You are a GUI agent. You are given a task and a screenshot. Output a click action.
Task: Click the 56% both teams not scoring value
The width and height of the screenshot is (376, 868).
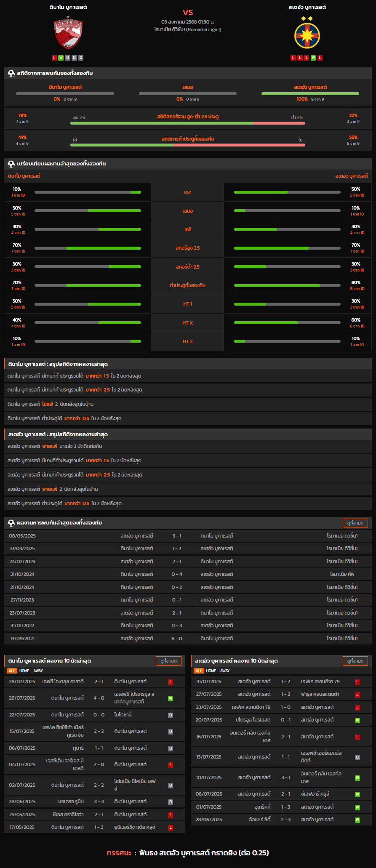[353, 137]
